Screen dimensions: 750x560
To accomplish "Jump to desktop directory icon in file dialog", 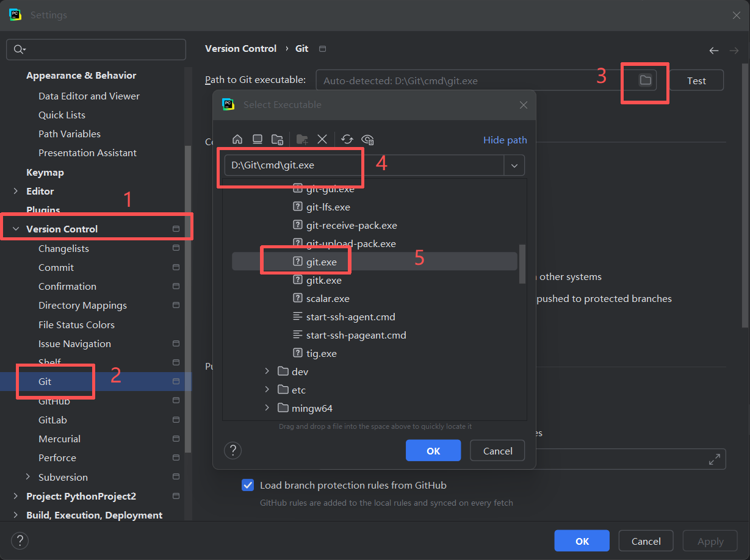I will pos(258,139).
